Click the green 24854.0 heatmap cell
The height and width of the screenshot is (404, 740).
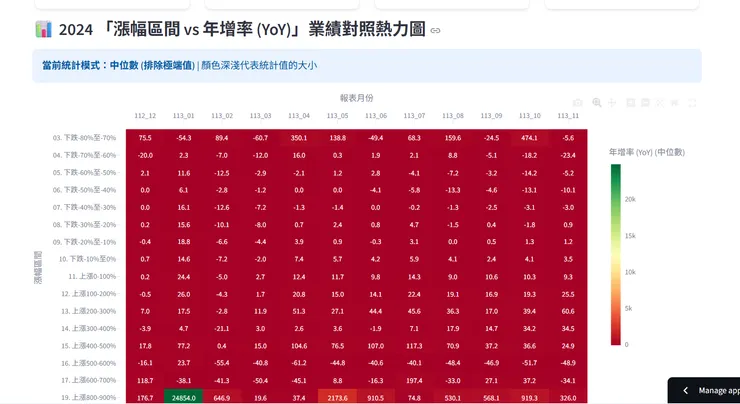pos(184,396)
